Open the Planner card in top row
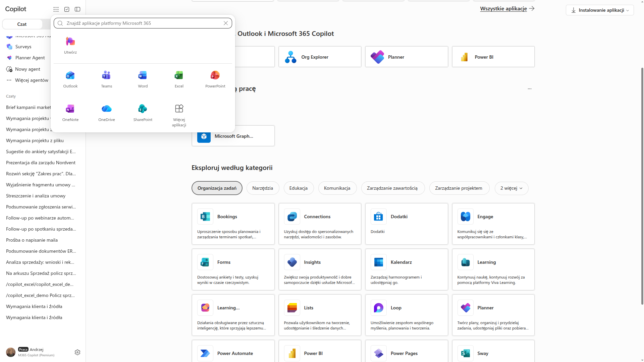 (x=407, y=57)
